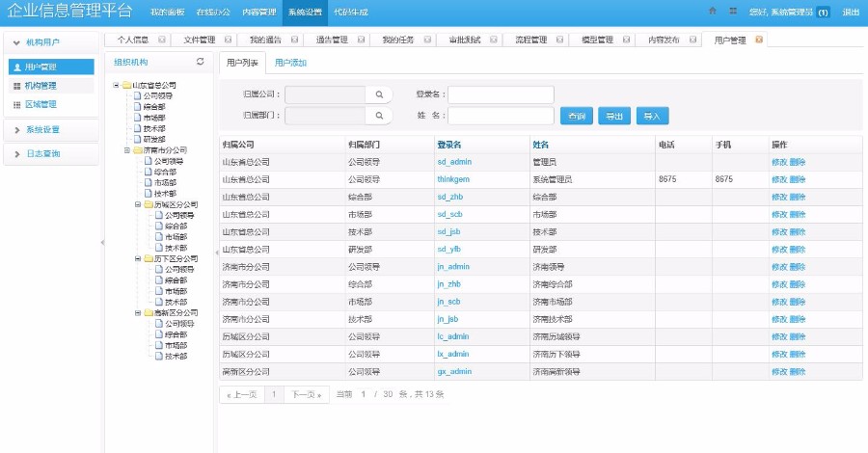Focus the 登录名 input field

[501, 94]
